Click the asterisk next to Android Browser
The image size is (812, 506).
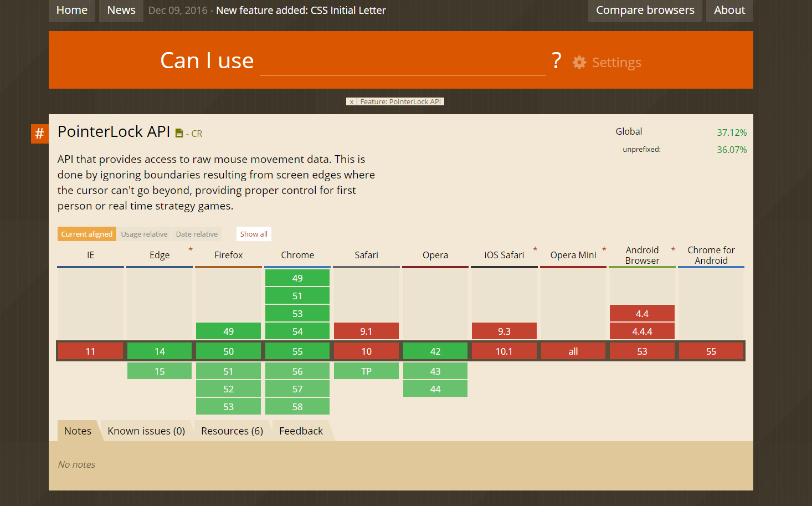click(x=673, y=249)
